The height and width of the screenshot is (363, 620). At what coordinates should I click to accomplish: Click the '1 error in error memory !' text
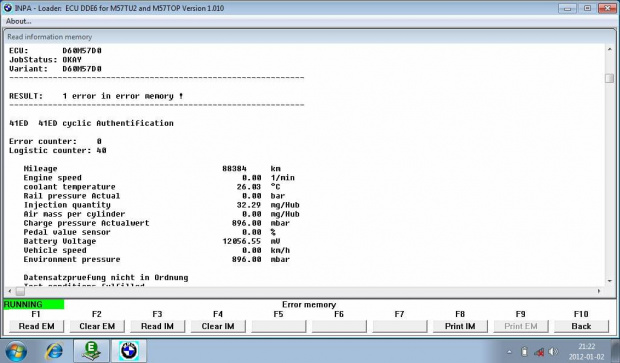point(123,96)
